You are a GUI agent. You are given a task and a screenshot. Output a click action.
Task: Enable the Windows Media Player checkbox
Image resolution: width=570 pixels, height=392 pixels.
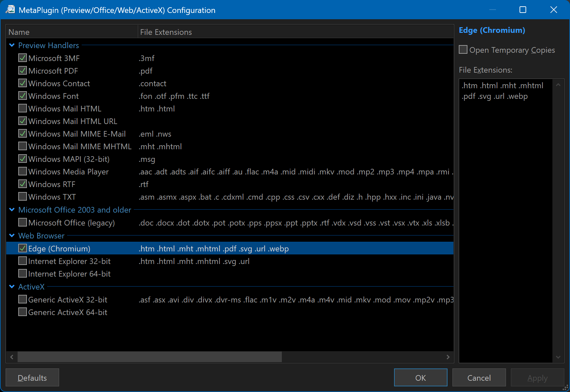coord(23,171)
